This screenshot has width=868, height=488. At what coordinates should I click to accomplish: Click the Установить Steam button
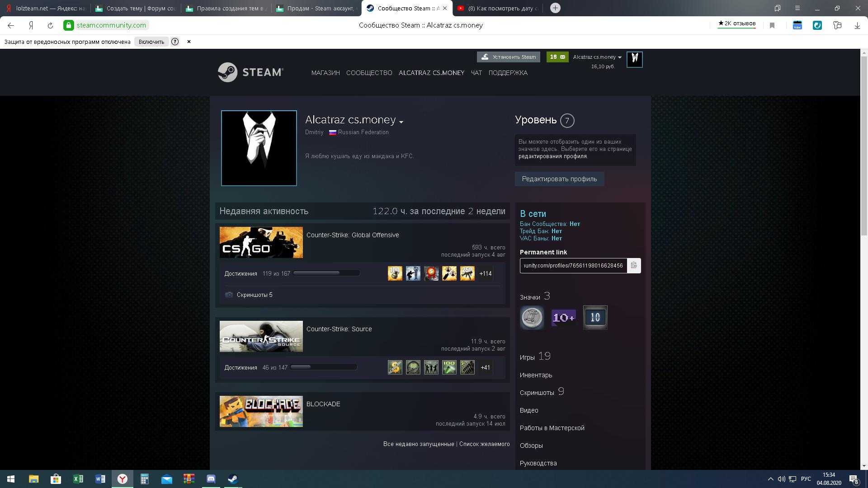[x=509, y=57]
